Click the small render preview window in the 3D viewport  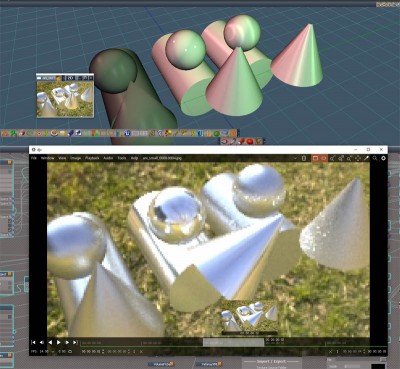tap(65, 96)
